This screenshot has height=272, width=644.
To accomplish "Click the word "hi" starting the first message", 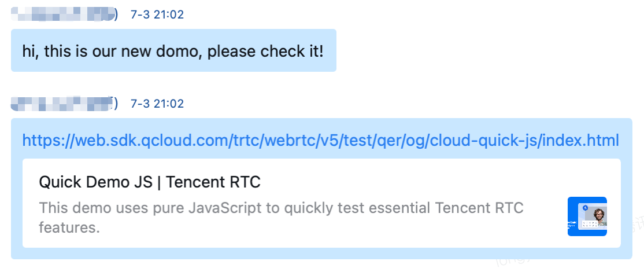I will [x=28, y=51].
